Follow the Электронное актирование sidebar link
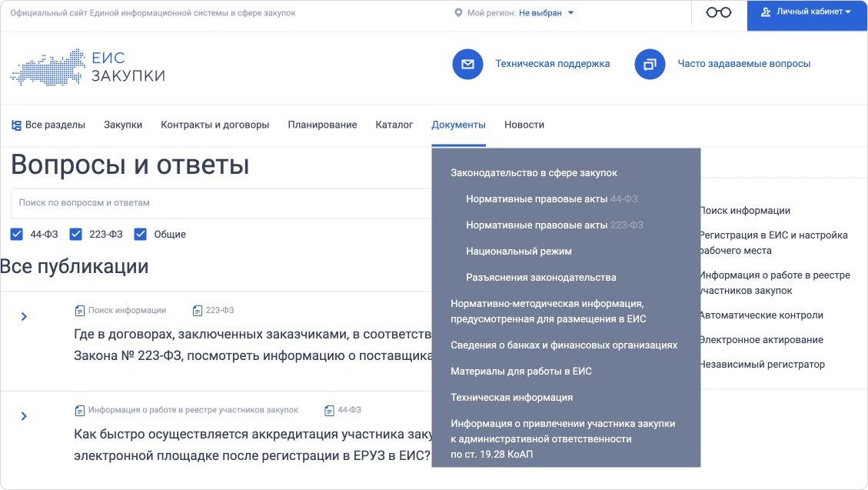 (x=759, y=339)
